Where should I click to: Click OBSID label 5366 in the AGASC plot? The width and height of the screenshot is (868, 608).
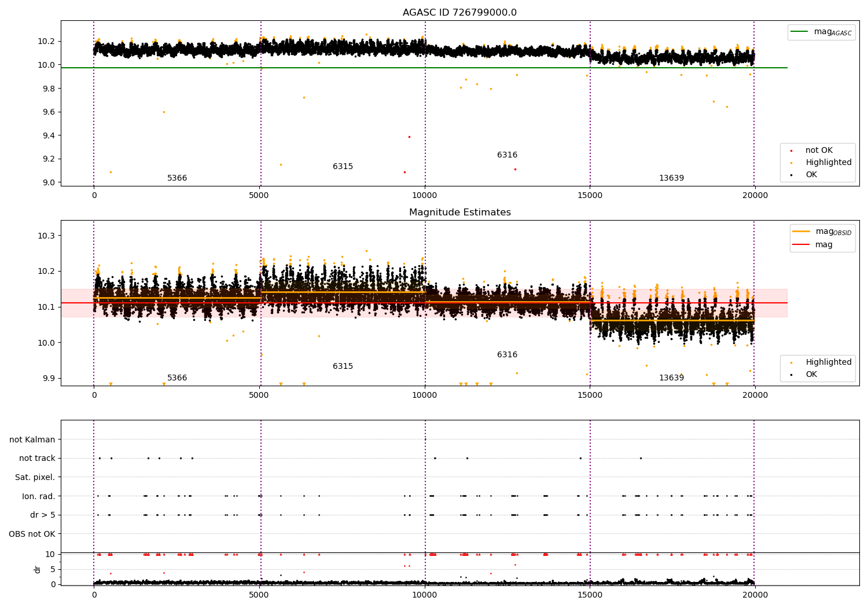click(177, 178)
